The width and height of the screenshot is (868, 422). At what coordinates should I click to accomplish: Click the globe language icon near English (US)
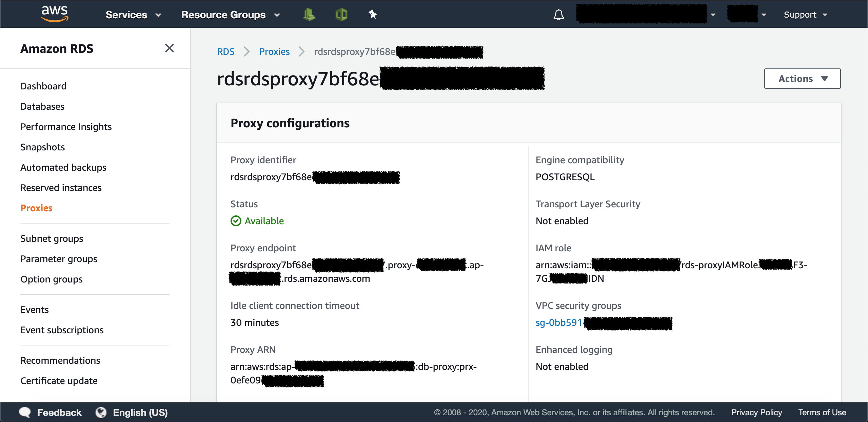pyautogui.click(x=101, y=412)
